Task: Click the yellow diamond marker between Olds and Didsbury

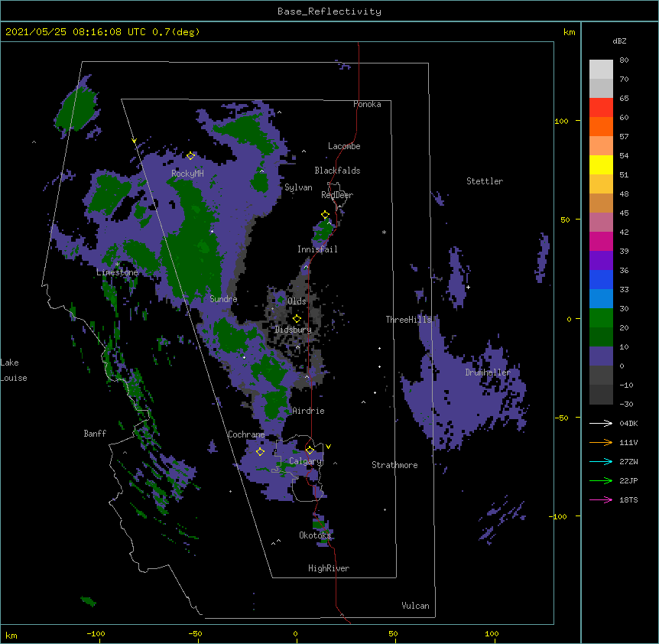Action: click(297, 318)
